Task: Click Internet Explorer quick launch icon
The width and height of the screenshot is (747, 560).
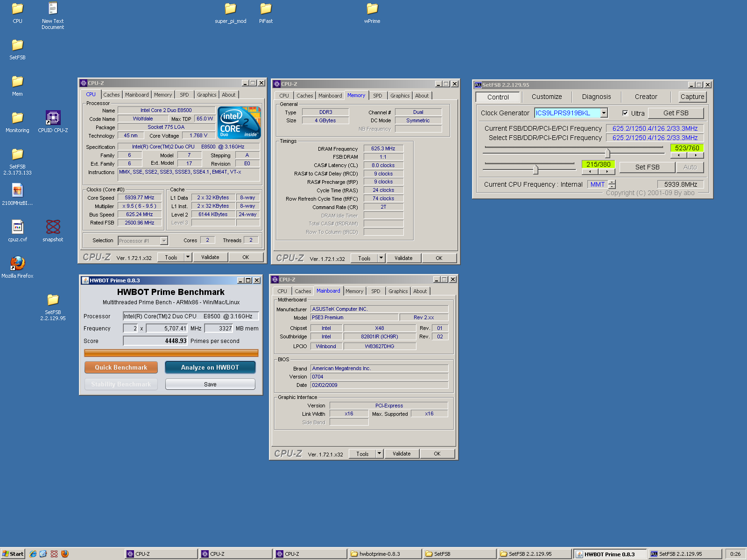Action: (33, 554)
